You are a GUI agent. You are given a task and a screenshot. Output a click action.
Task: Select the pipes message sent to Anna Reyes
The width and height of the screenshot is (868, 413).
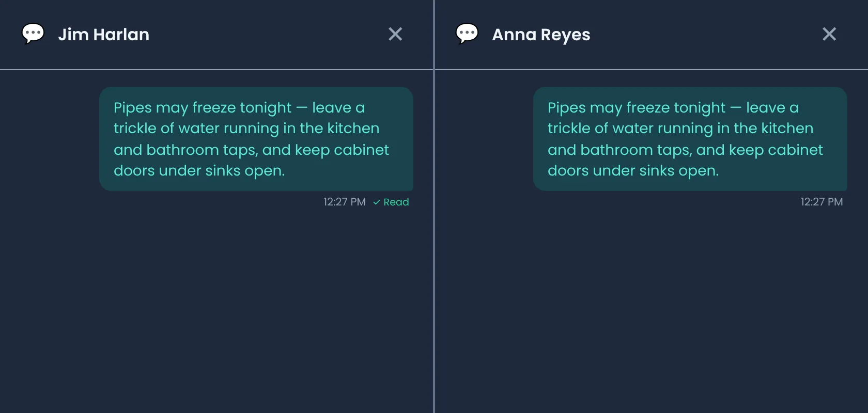(x=690, y=139)
